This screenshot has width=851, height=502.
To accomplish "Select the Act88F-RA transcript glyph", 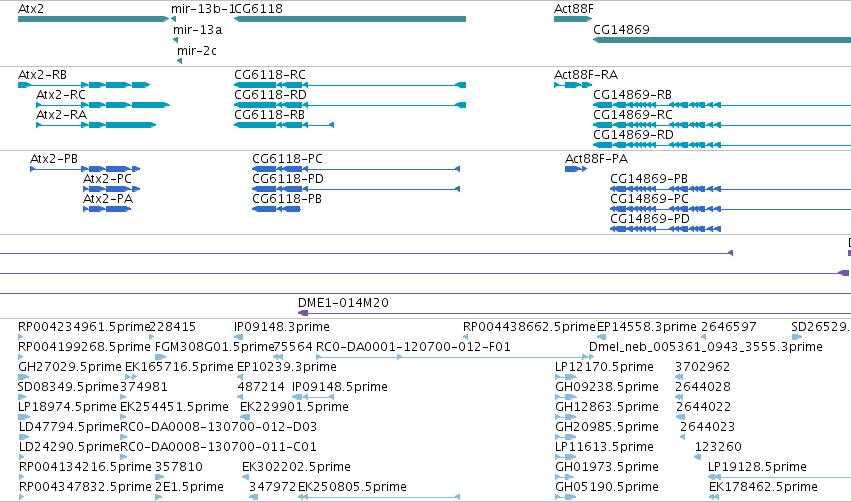I will coord(573,85).
